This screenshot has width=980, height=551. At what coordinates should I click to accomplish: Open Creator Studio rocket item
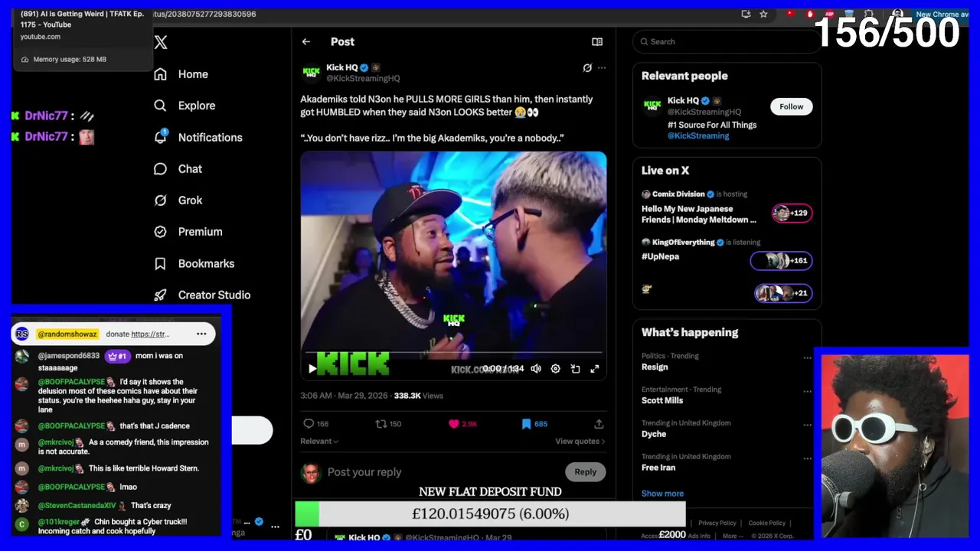tap(202, 295)
